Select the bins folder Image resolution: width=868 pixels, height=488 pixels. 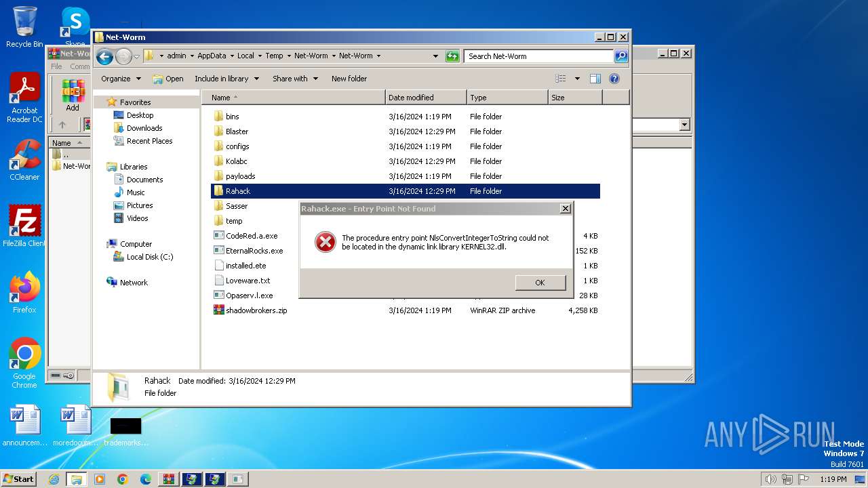tap(406, 117)
